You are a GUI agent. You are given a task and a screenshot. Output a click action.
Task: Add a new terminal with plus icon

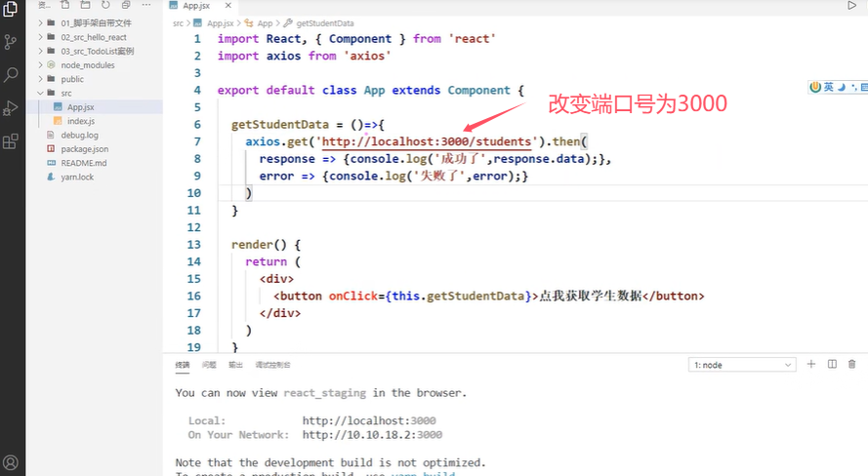pyautogui.click(x=811, y=364)
